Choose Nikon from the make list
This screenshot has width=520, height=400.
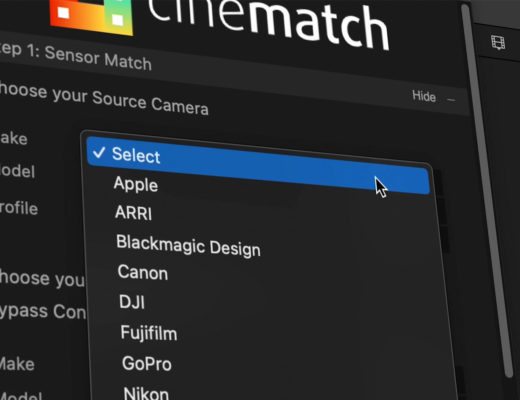click(x=146, y=393)
